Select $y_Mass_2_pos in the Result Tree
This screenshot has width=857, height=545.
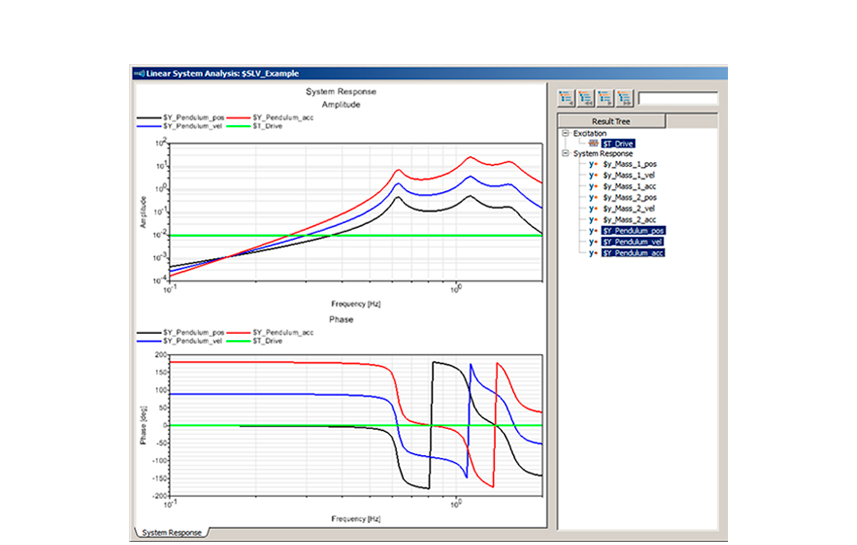coord(630,198)
